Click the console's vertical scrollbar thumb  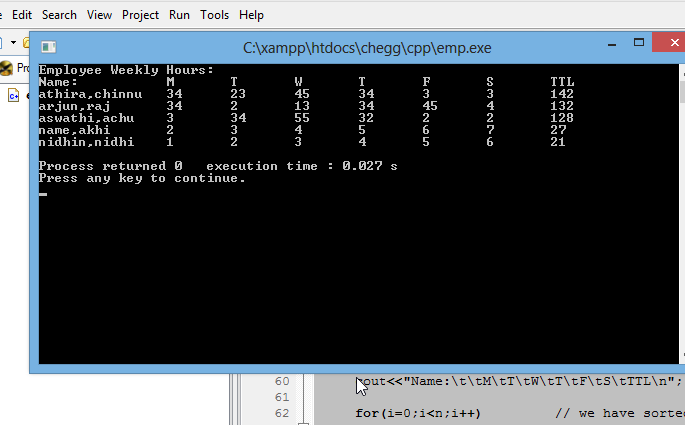[682, 92]
